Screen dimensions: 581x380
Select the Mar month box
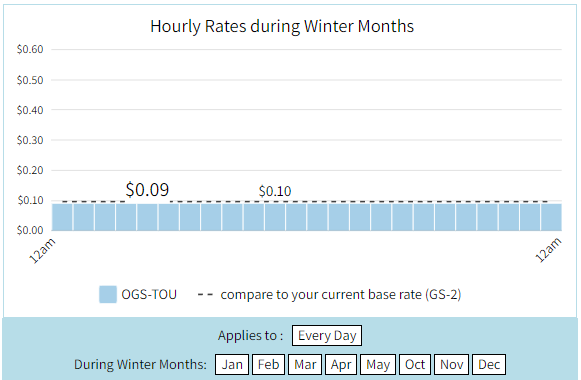(305, 364)
